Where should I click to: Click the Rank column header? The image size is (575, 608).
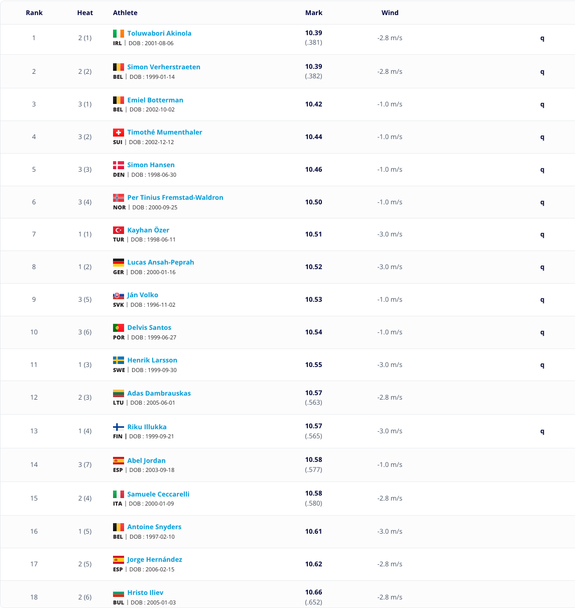click(x=34, y=13)
